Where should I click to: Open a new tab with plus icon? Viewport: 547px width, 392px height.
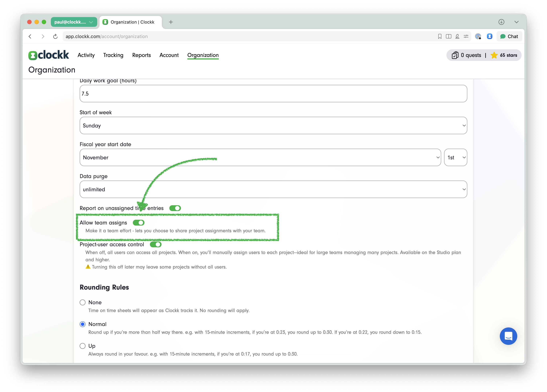click(x=171, y=22)
